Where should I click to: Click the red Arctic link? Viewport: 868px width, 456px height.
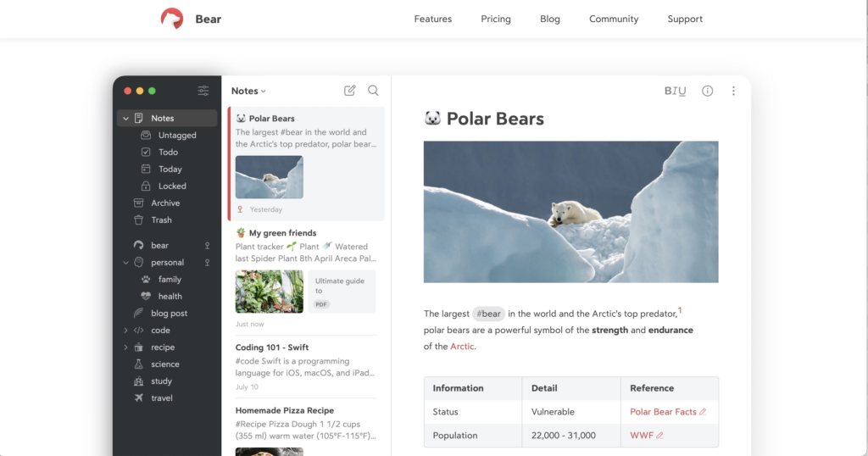[x=462, y=347]
